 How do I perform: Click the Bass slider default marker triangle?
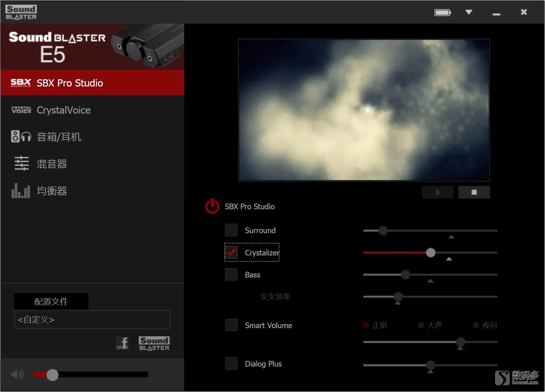(x=430, y=281)
